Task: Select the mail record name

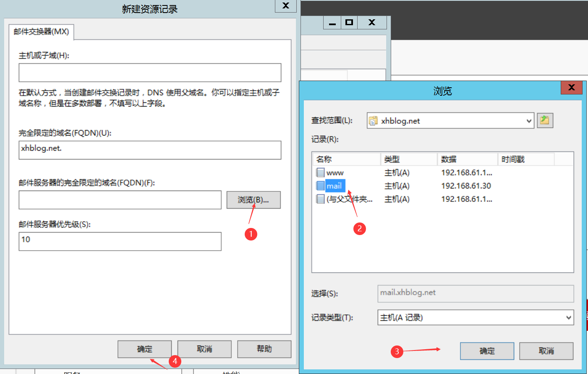Action: 335,186
